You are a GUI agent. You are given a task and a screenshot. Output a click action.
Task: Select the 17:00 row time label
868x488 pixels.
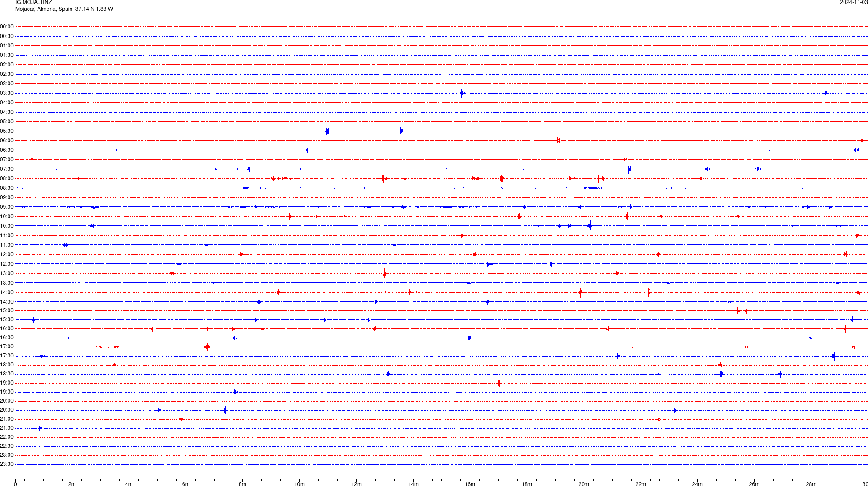point(7,347)
